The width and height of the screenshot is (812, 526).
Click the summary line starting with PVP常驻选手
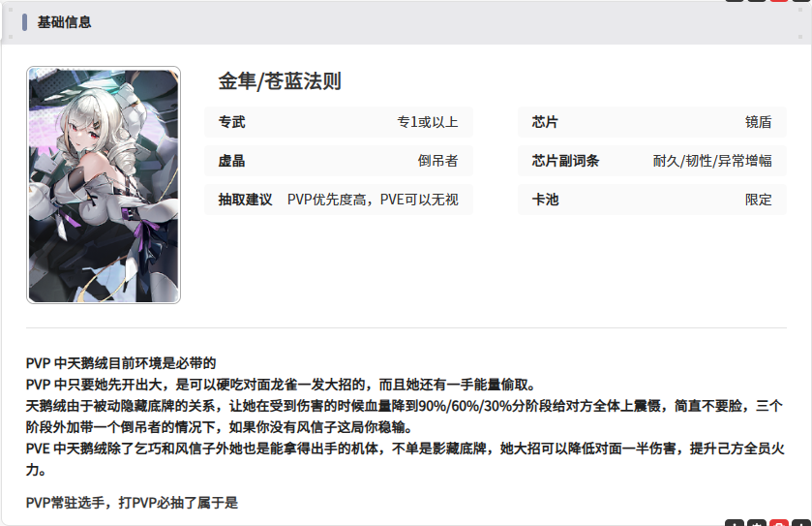pos(132,503)
